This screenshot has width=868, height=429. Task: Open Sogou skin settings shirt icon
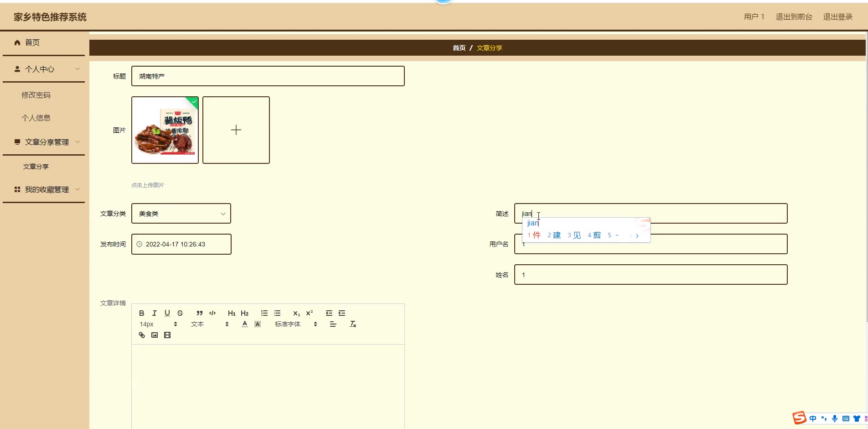(x=857, y=419)
